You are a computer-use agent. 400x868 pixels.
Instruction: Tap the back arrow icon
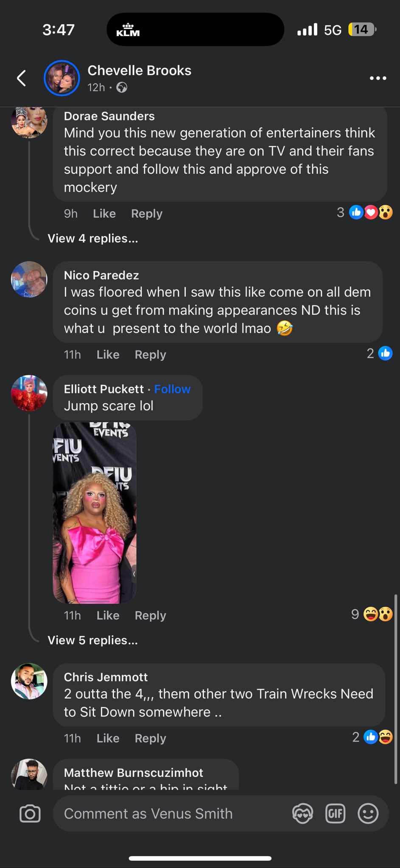tap(21, 78)
